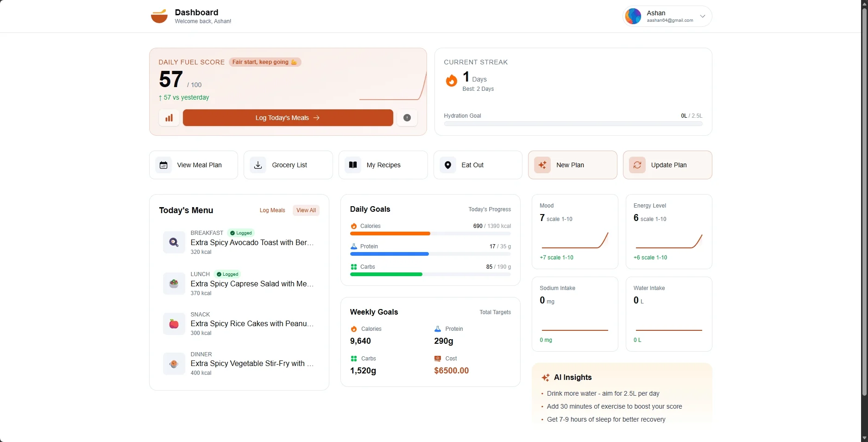Open the Log Meals link
The width and height of the screenshot is (868, 442).
point(272,210)
